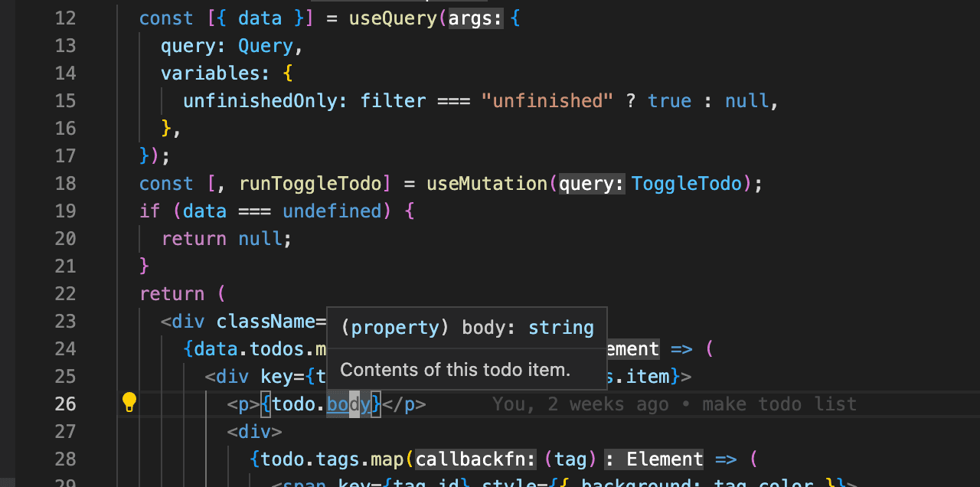
Task: Click the "string" type in the hover tooltip
Action: [560, 327]
